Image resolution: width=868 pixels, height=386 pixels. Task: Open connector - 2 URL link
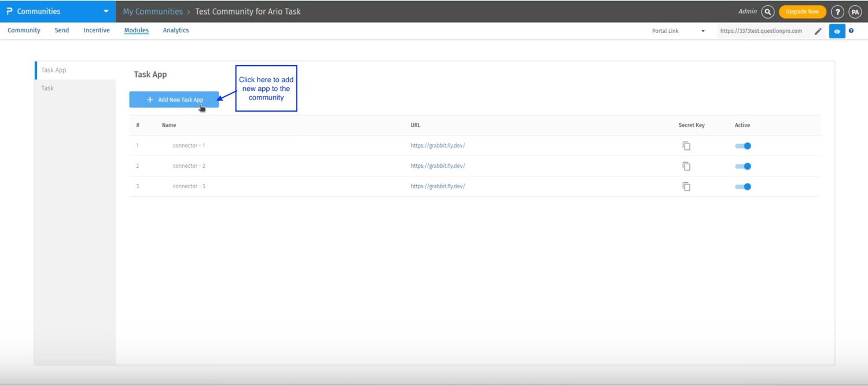coord(438,166)
